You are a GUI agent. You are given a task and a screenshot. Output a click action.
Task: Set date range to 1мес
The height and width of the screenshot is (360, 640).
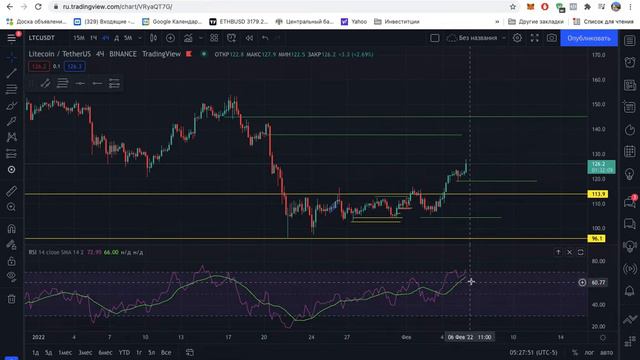pos(65,353)
